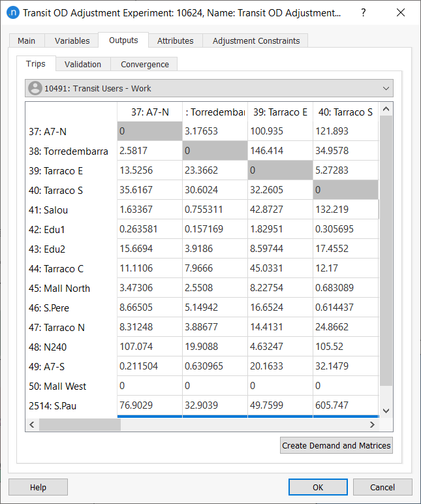This screenshot has height=504, width=421.
Task: Select the Trips sub-tab
Action: 36,63
